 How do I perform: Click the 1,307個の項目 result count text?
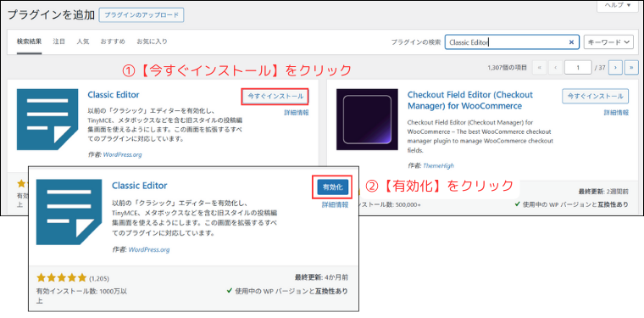[508, 68]
